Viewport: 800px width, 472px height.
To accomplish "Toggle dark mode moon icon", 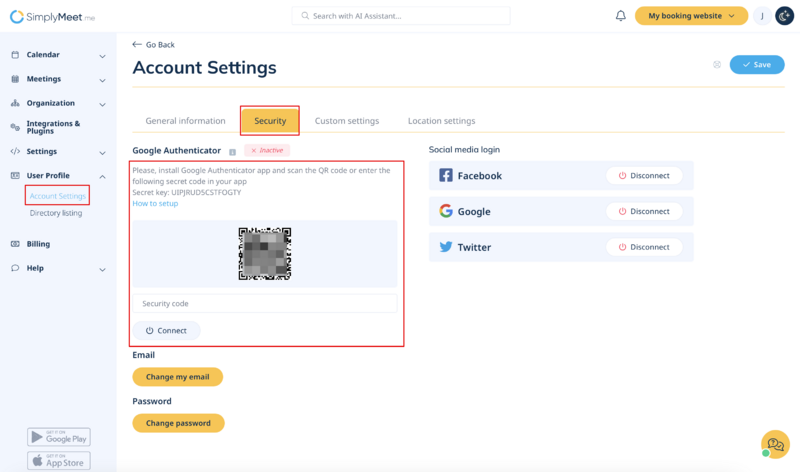I will point(785,16).
